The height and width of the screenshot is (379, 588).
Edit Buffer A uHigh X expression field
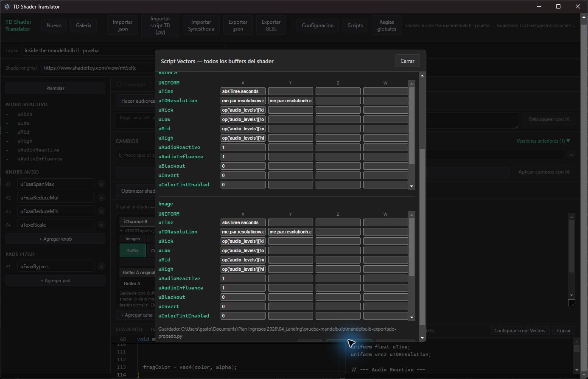pos(243,138)
